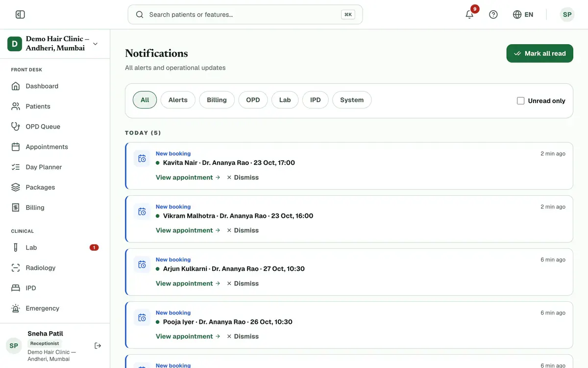Enable the Unread only checkbox
Viewport: 588px width, 368px height.
[x=521, y=101]
